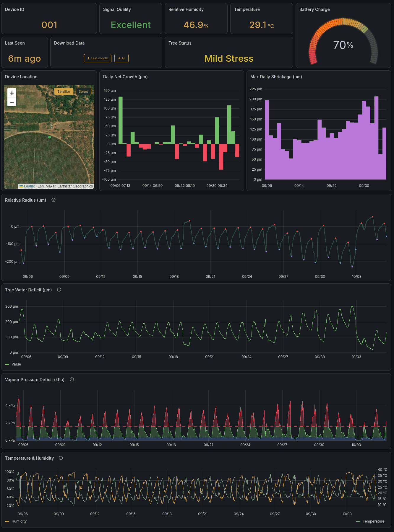Open the Leaflet attribution link
The height and width of the screenshot is (532, 394).
coord(29,186)
